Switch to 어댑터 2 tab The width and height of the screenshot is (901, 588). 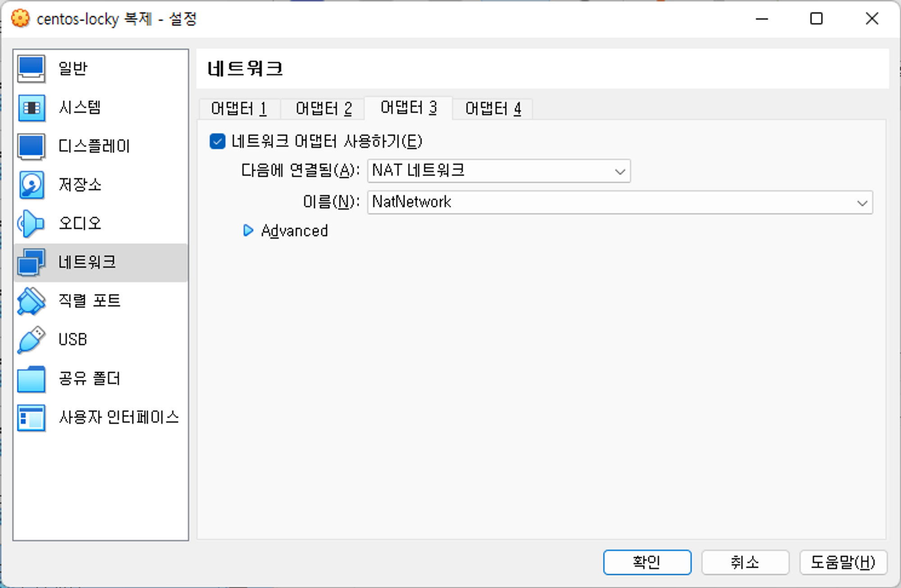tap(323, 109)
